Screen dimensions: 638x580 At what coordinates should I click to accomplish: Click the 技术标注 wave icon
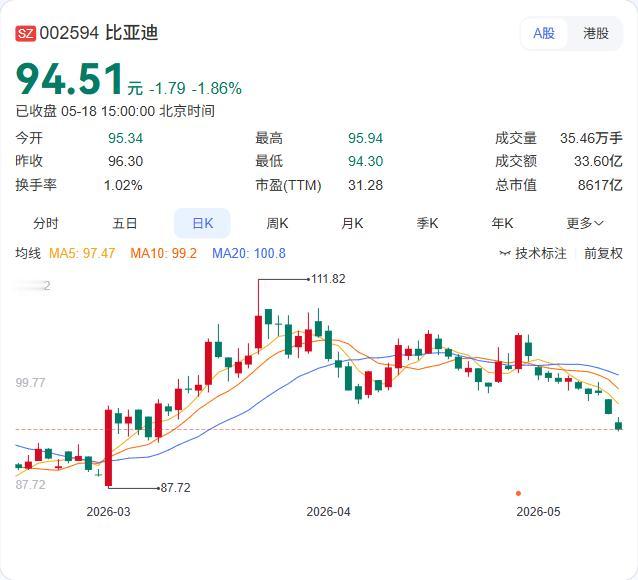coord(505,254)
